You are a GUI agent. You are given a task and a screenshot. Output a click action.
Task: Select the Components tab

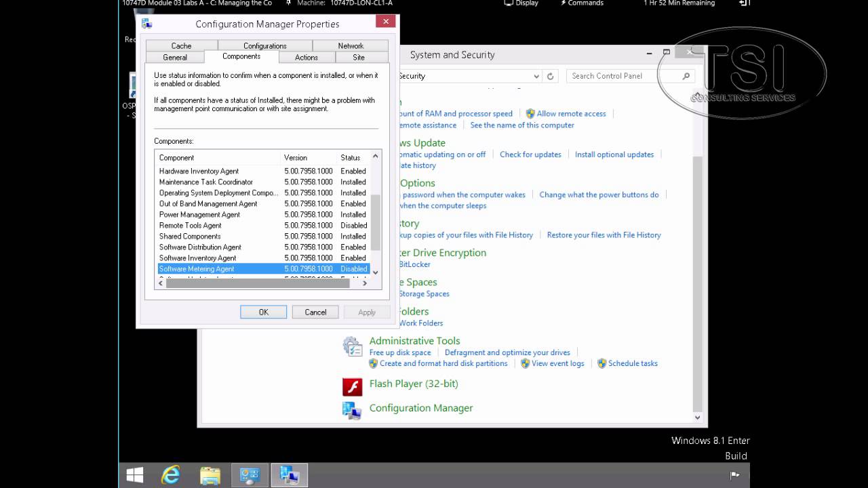pos(241,56)
